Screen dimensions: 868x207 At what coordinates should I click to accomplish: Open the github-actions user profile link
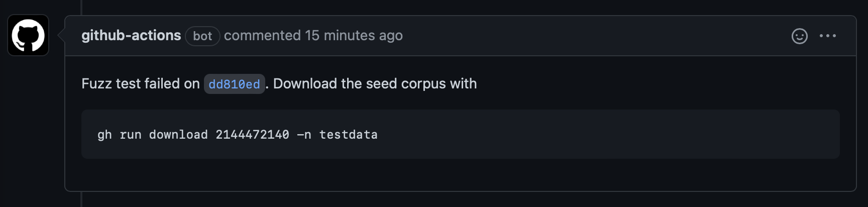coord(131,35)
